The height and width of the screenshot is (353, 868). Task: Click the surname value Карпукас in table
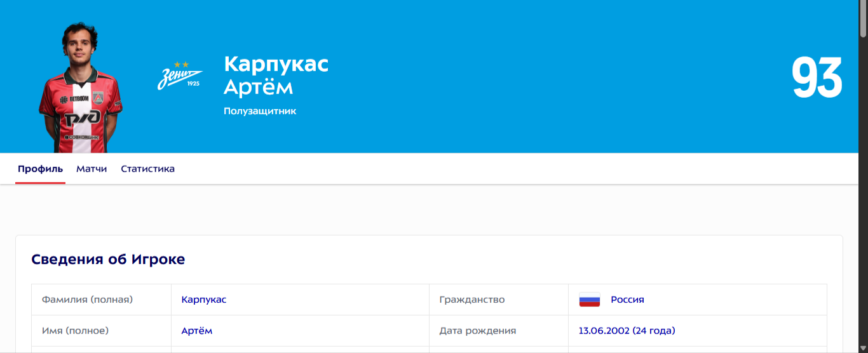(204, 300)
